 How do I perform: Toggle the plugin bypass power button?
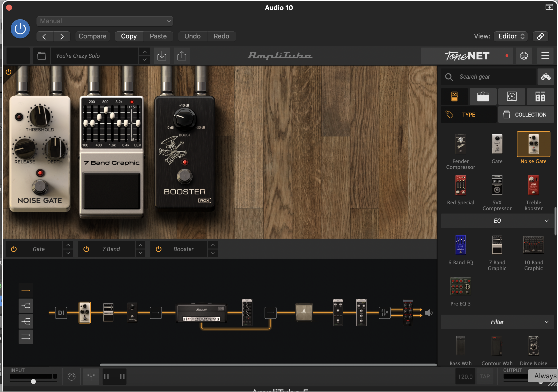[20, 29]
